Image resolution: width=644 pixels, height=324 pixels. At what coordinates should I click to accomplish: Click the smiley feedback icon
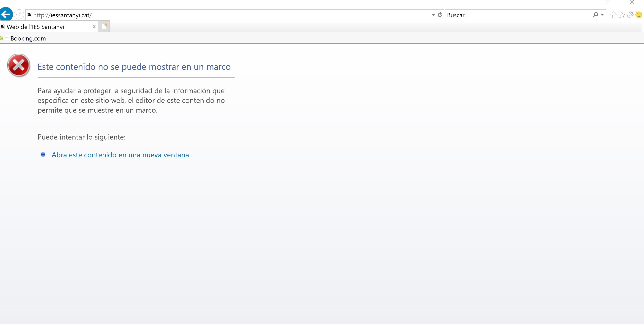point(639,15)
